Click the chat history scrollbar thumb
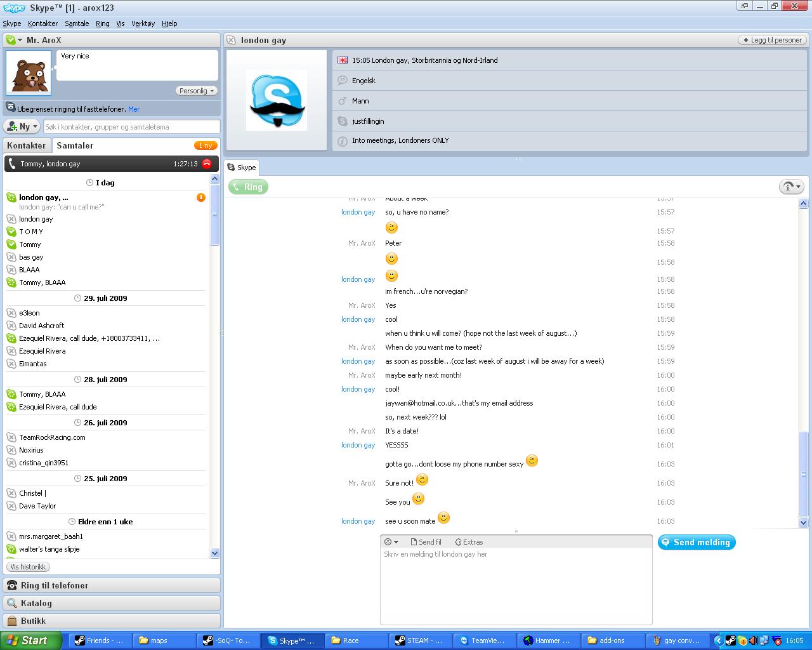 click(x=803, y=475)
